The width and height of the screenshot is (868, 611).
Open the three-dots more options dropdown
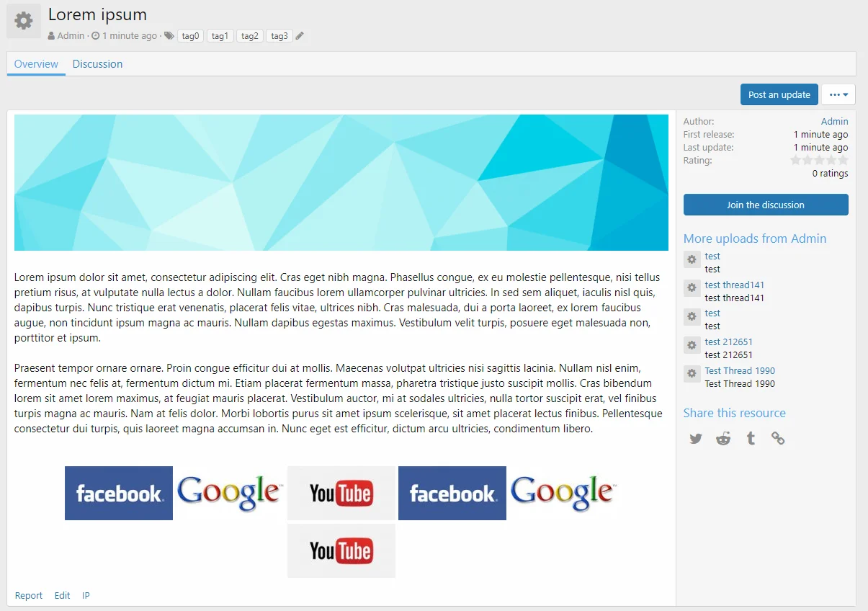pyautogui.click(x=838, y=94)
